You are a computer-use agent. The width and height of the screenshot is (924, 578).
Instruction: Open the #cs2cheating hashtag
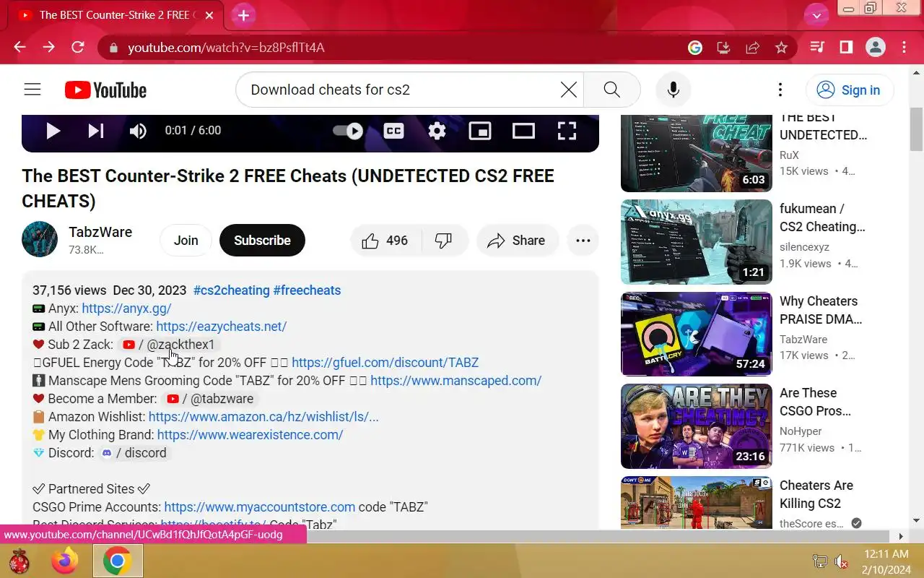pos(231,290)
